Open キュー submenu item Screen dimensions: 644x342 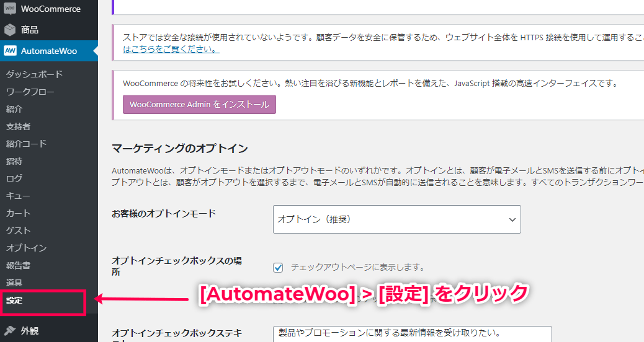18,196
